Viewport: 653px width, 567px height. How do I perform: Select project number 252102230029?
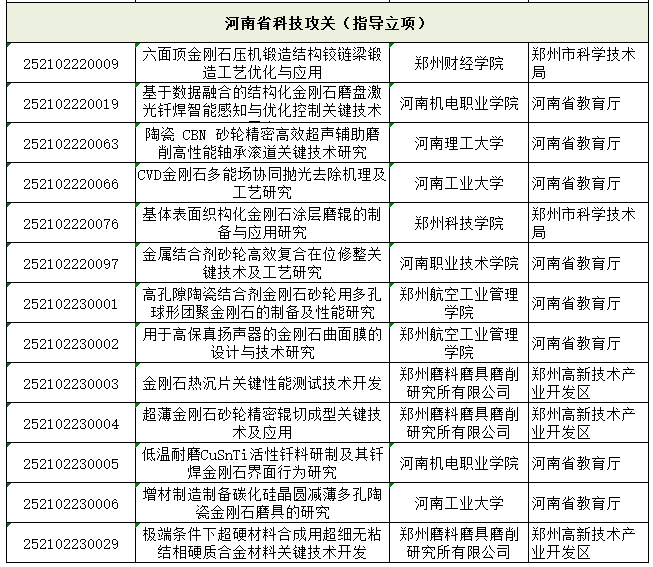pyautogui.click(x=71, y=544)
